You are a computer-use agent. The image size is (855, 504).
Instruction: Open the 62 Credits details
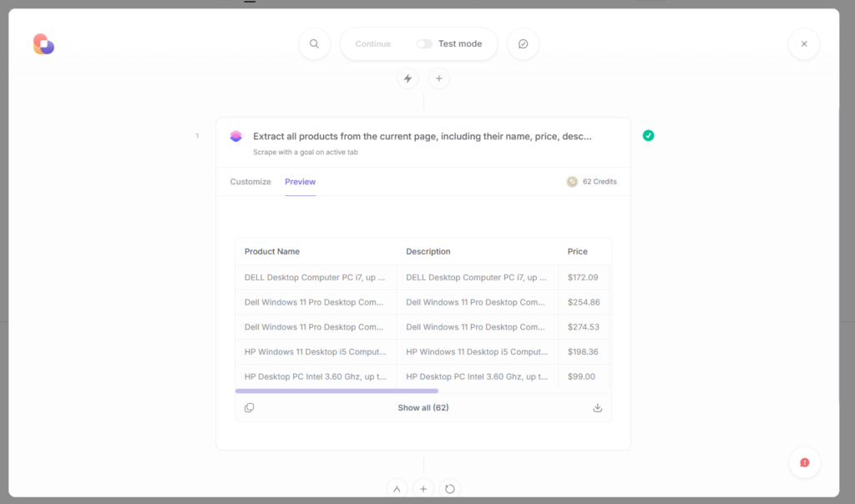click(591, 181)
